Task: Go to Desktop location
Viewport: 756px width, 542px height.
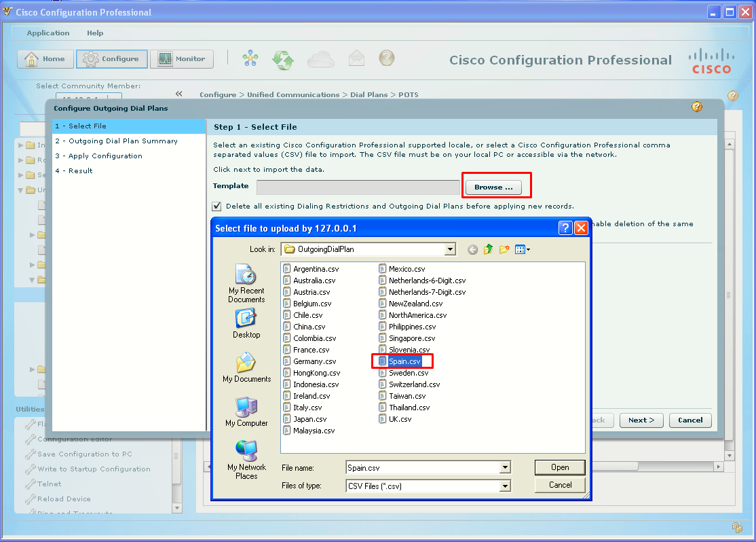Action: (246, 324)
